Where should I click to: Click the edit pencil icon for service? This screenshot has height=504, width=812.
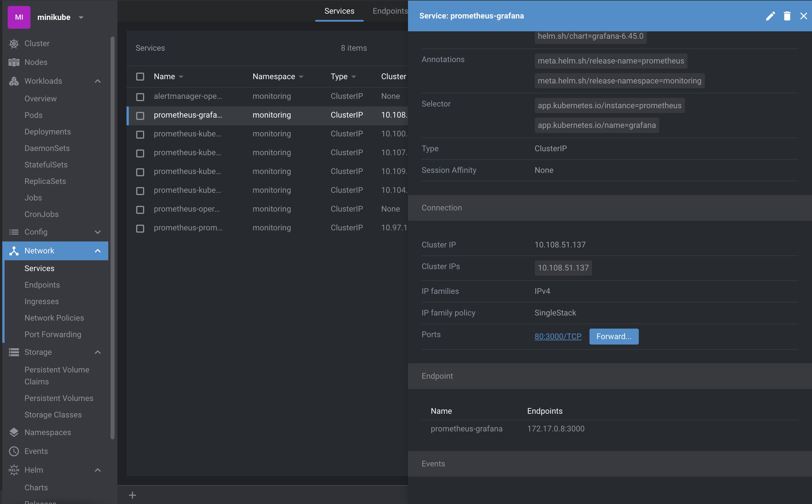tap(770, 16)
